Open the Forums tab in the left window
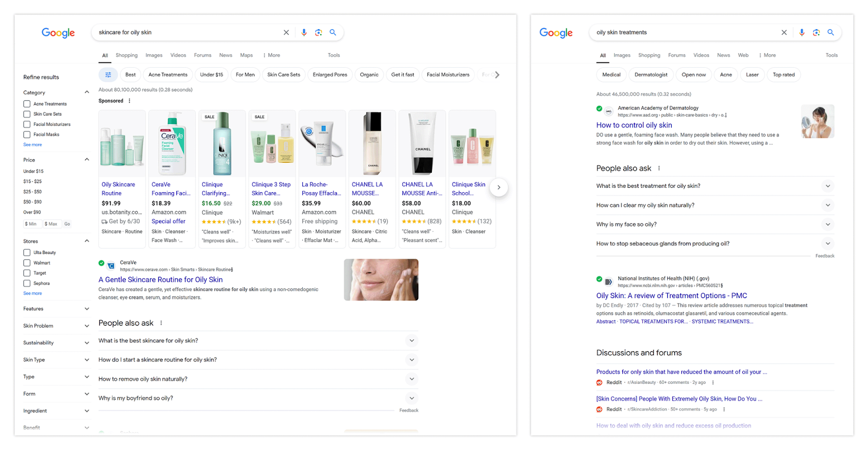 [203, 55]
